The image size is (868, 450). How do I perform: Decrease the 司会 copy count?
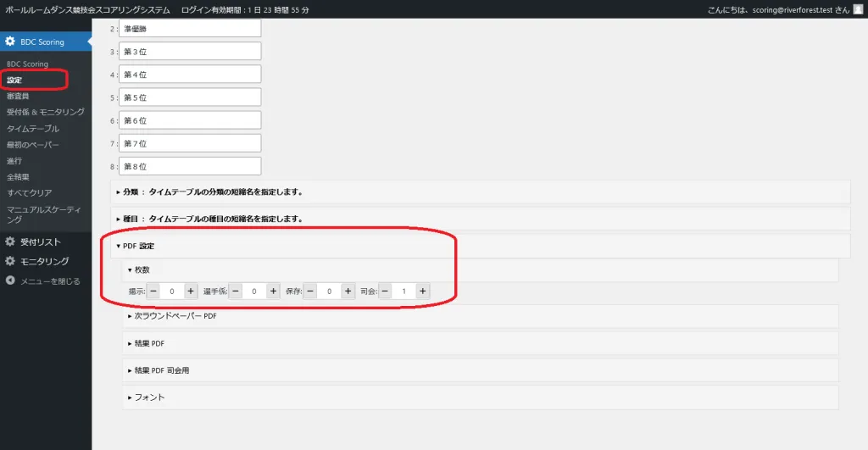386,291
